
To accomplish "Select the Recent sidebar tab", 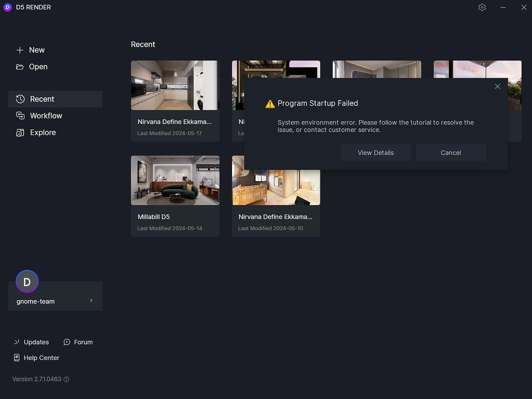I will 55,99.
